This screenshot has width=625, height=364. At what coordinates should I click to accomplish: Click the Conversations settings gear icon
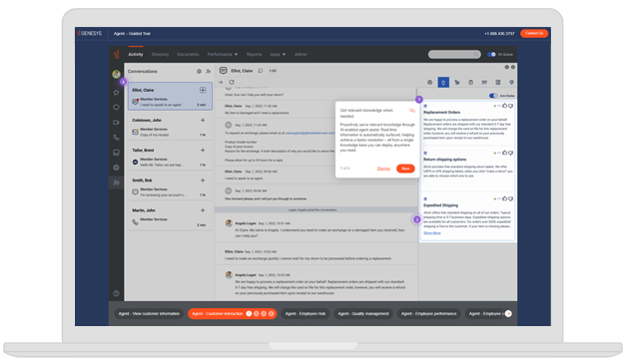point(199,71)
